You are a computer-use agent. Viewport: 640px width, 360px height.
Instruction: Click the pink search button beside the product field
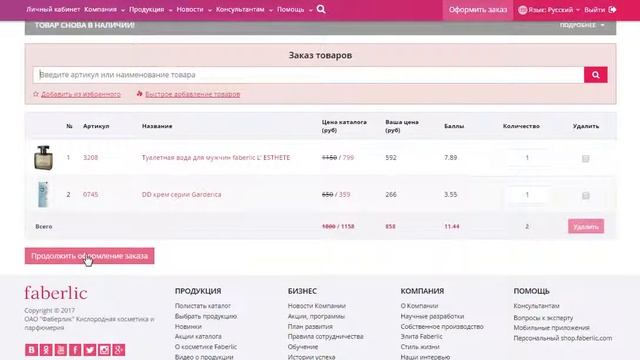click(x=596, y=75)
